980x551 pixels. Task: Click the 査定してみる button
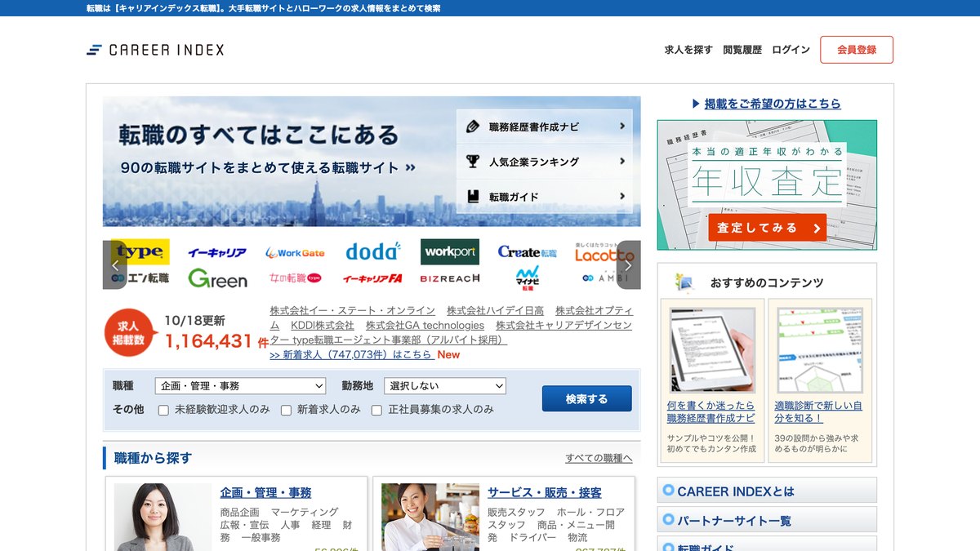click(x=767, y=228)
